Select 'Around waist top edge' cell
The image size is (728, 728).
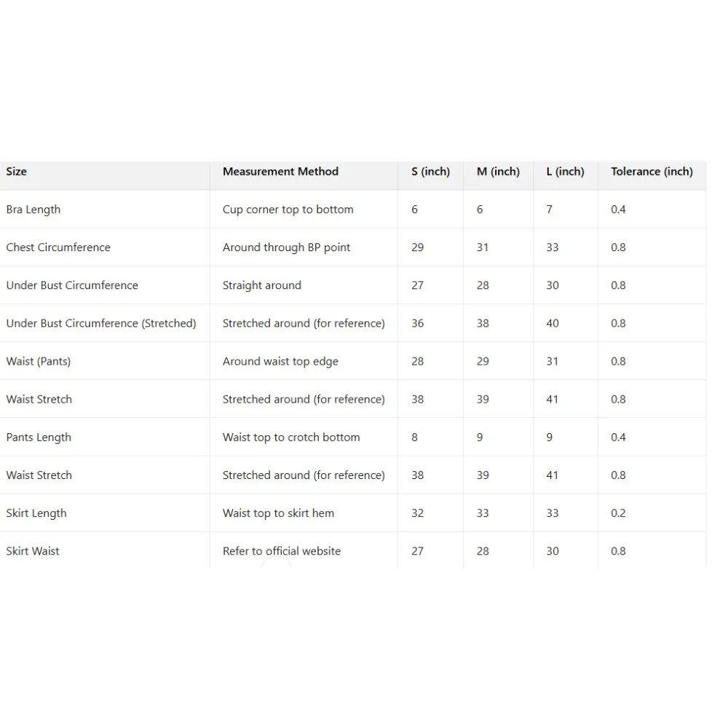pos(280,361)
